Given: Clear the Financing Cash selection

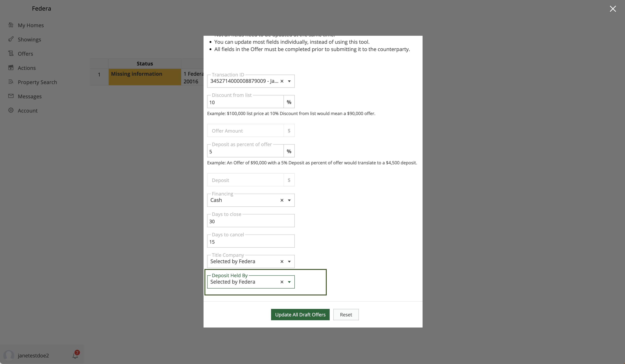Looking at the screenshot, I should coord(282,200).
